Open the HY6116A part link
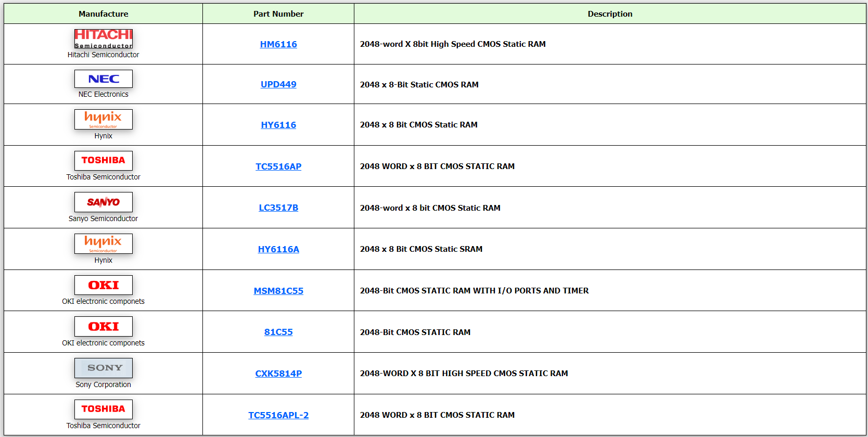Viewport: 868px width, 437px height. (278, 249)
